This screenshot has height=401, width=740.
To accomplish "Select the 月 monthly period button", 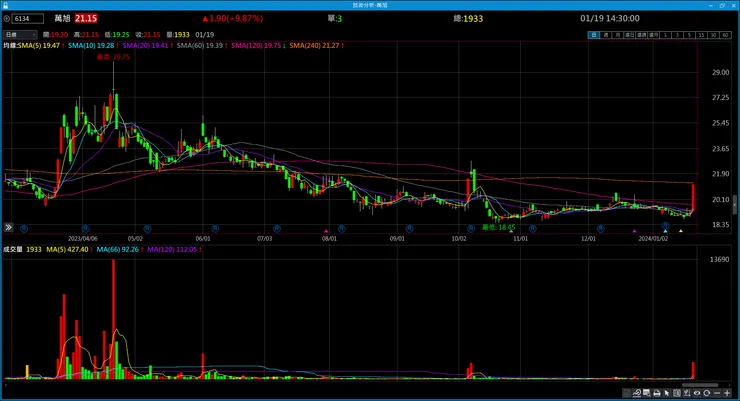I will pyautogui.click(x=617, y=35).
